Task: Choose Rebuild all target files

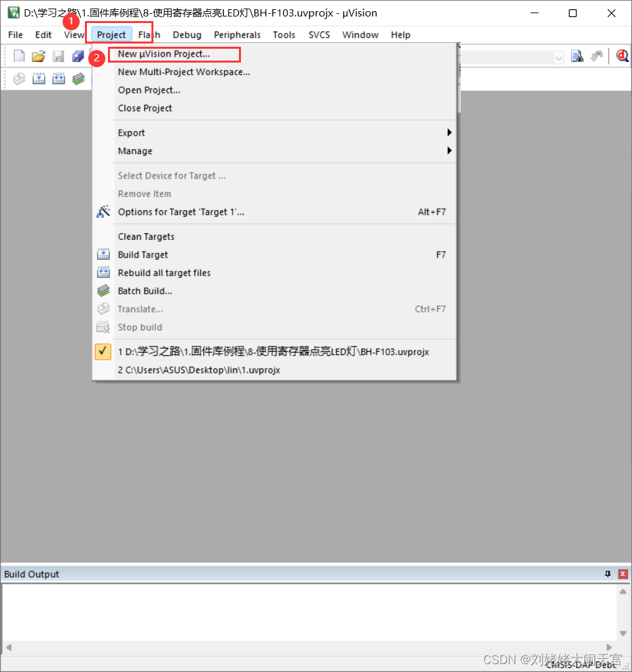Action: click(274, 273)
